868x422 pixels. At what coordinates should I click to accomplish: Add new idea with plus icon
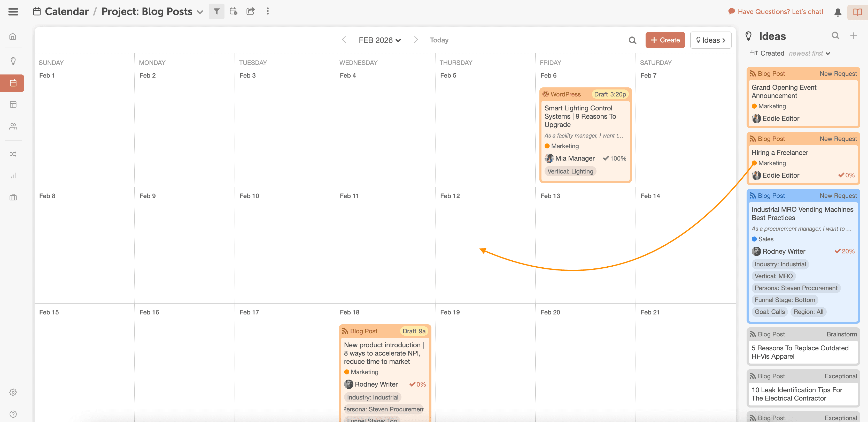coord(853,36)
